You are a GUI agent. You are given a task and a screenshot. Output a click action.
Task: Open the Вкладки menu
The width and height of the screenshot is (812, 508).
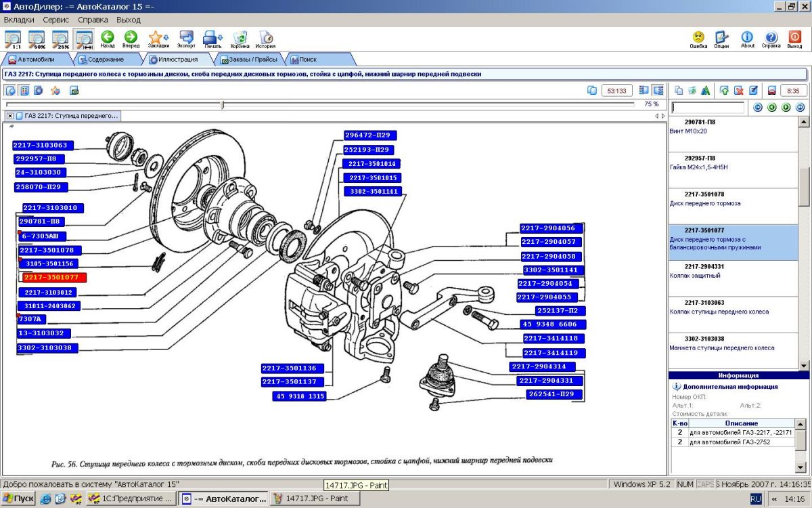pyautogui.click(x=19, y=20)
